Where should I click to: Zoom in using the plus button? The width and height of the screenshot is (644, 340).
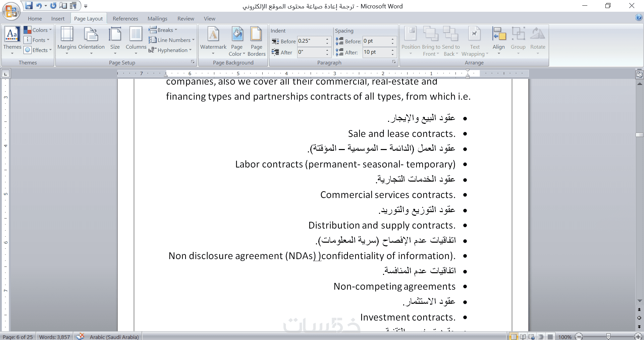(x=638, y=337)
